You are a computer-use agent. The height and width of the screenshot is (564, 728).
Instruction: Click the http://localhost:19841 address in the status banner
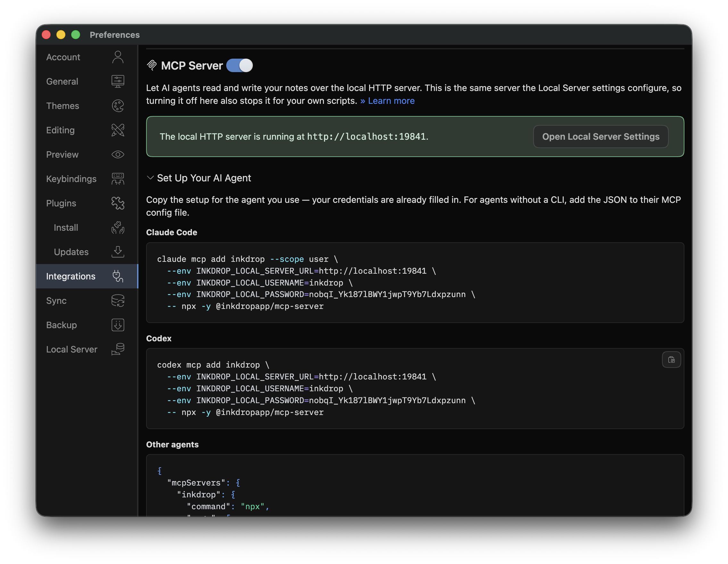point(366,136)
